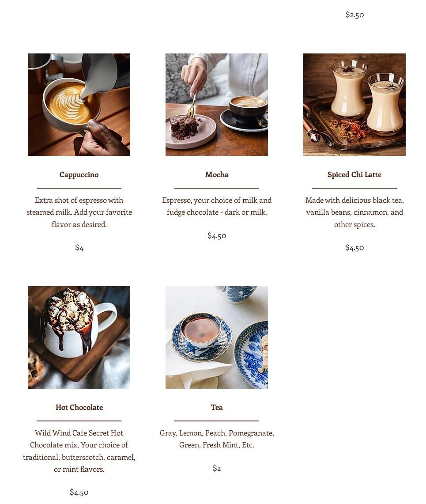The width and height of the screenshot is (426, 504).
Task: Select the Cappuccino item title
Action: point(79,174)
